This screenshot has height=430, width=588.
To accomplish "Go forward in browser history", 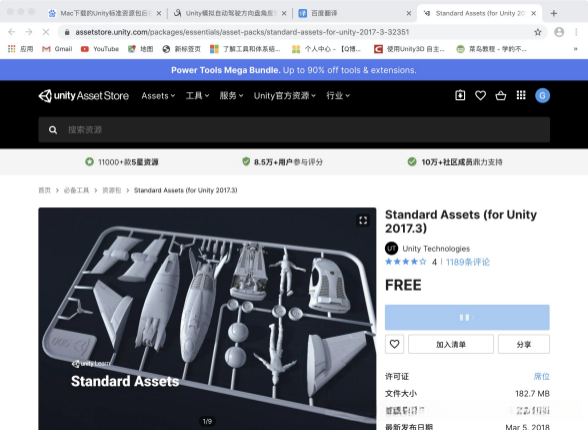I will [29, 32].
